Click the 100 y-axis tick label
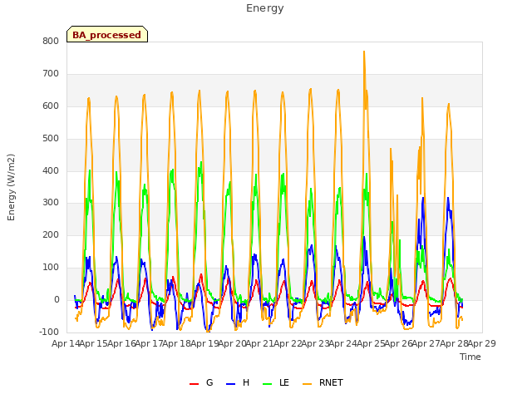Screen dimensions: 532x399 (51, 268)
